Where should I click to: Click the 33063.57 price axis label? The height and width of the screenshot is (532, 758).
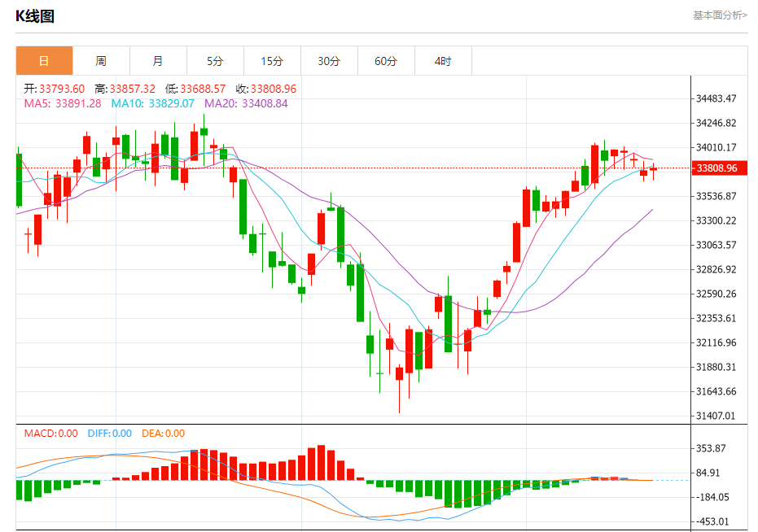coord(716,245)
